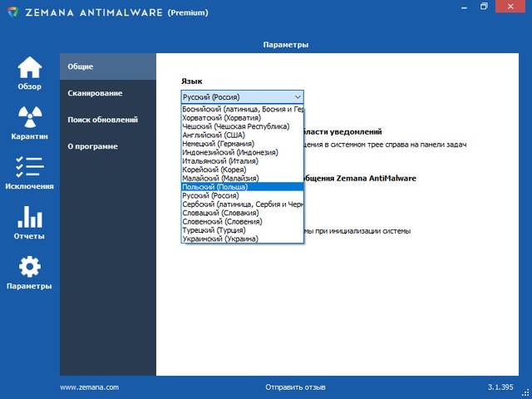The image size is (532, 399).
Task: Collapse the Язык language combo box
Action: coord(297,96)
